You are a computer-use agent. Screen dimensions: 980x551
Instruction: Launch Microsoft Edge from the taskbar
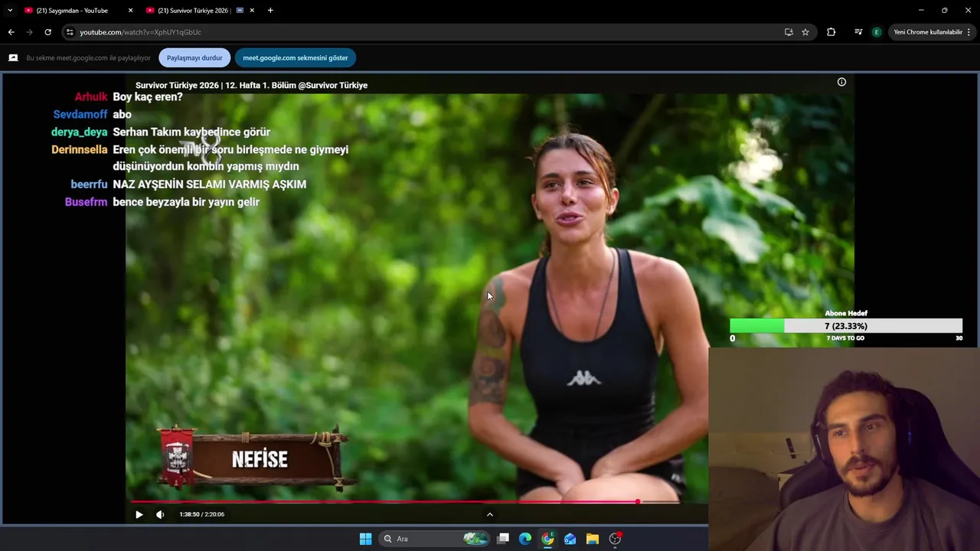click(x=525, y=539)
